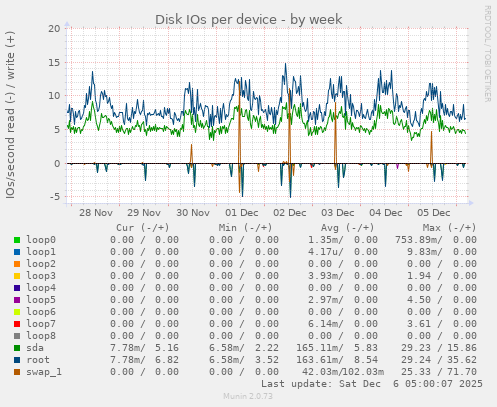Click the sda dark green legend swatch
The image size is (497, 407).
pos(17,348)
